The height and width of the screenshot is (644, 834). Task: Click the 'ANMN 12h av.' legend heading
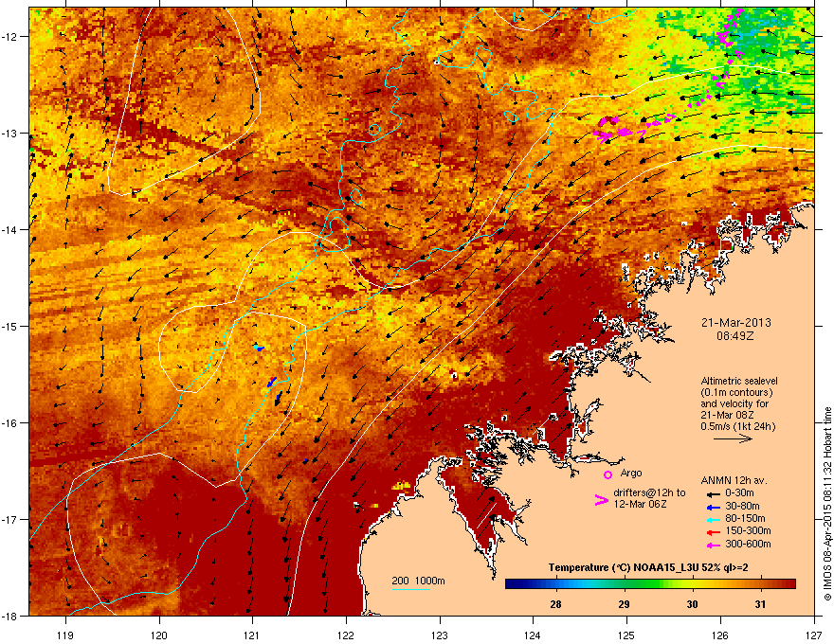(734, 480)
